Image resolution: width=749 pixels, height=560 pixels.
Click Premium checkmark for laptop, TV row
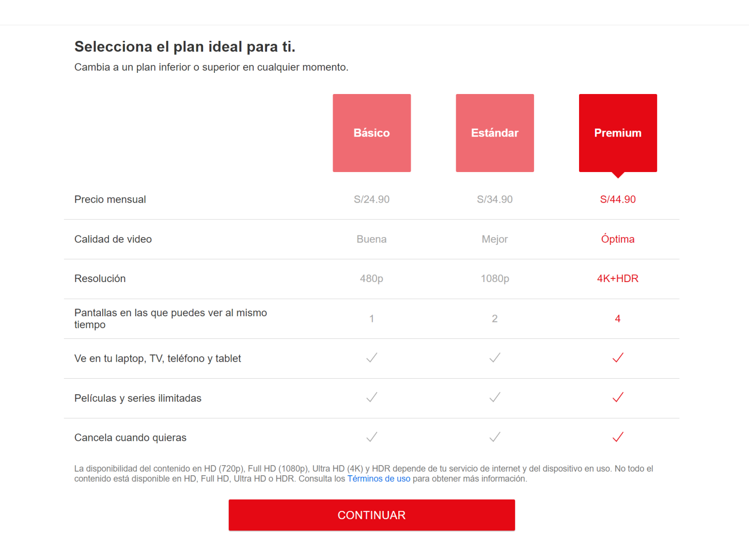click(618, 357)
